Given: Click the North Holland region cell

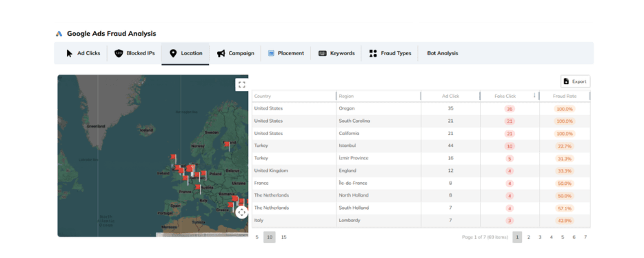Looking at the screenshot, I should (379, 195).
